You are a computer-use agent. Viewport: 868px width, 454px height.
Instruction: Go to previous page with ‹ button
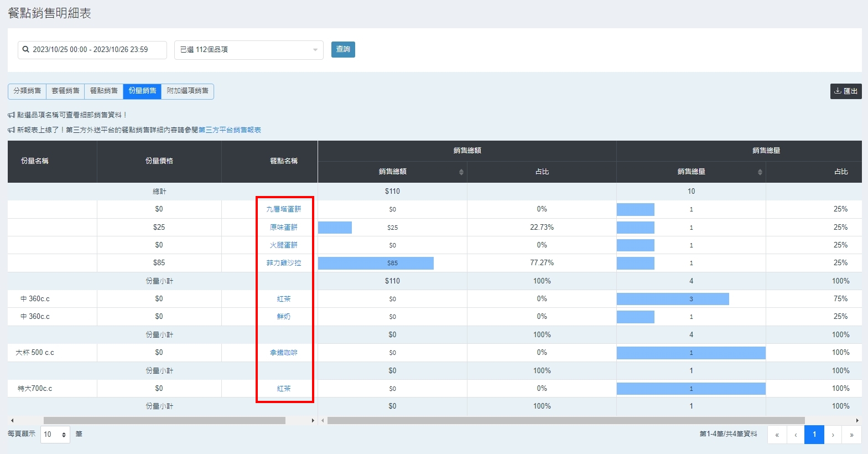pyautogui.click(x=796, y=435)
